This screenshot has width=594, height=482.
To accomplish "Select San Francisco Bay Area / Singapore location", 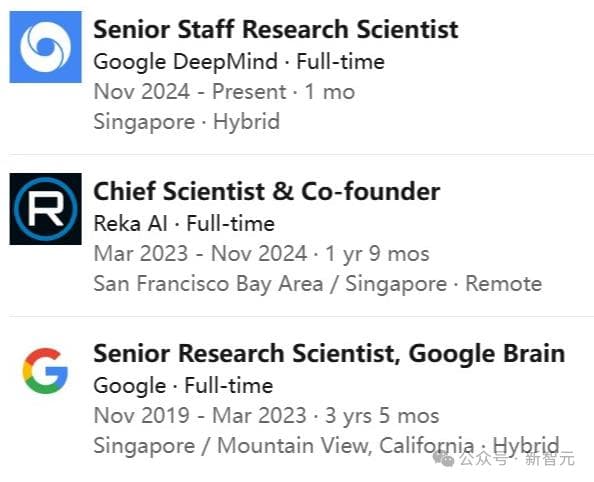I will (x=270, y=284).
